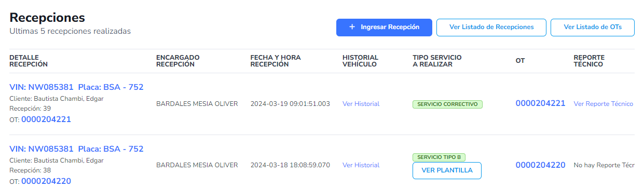Screen dimensions: 644x187
Task: Click OT 0000204220 under Recepción 38 details
Action: [46, 181]
